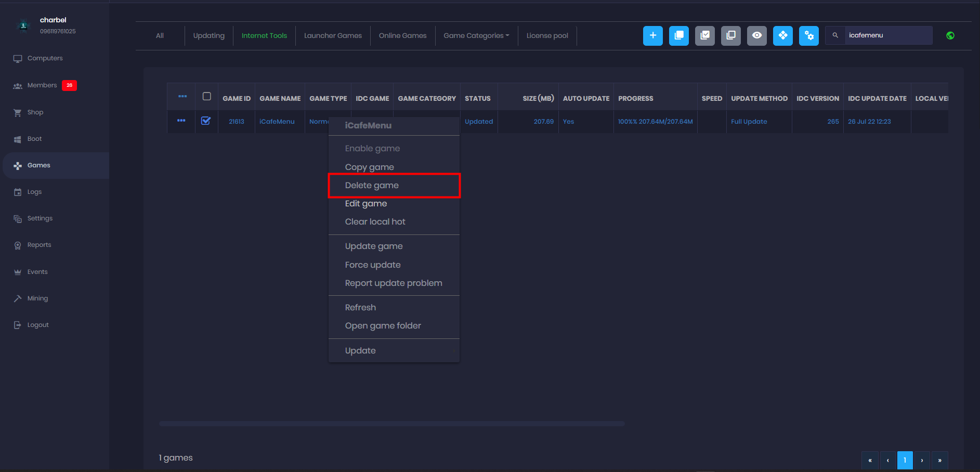The height and width of the screenshot is (472, 980).
Task: Go to previous page arrow
Action: point(887,460)
